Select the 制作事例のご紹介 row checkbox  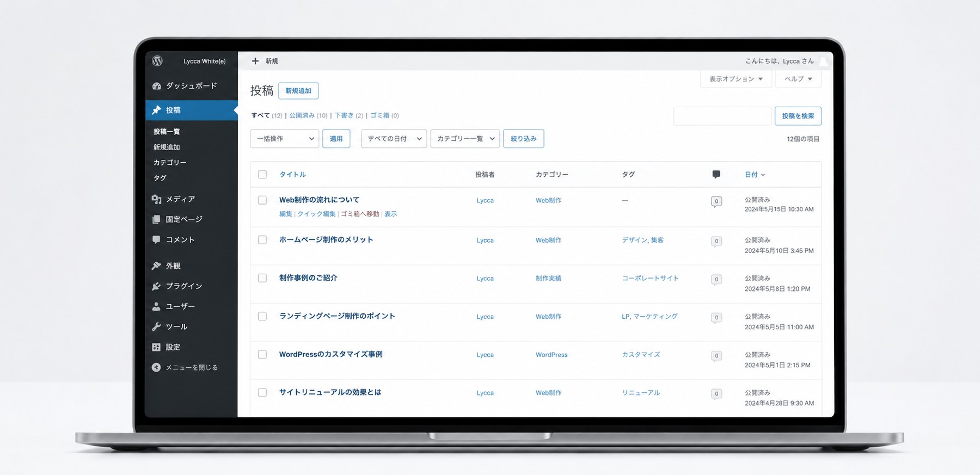click(x=262, y=278)
